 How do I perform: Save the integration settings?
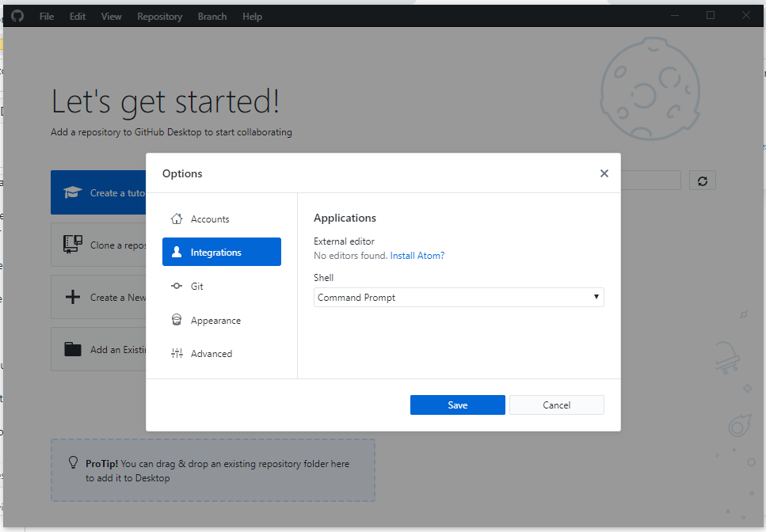pos(457,405)
